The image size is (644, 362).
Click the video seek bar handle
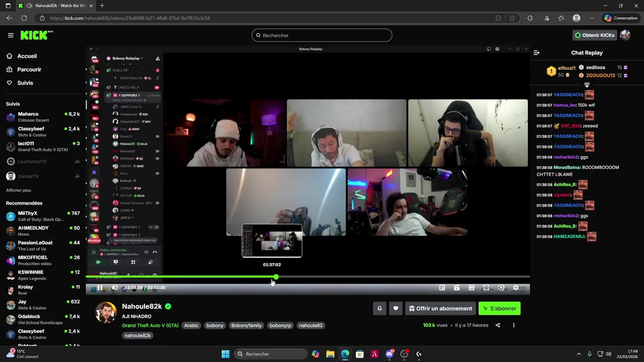coord(276,277)
